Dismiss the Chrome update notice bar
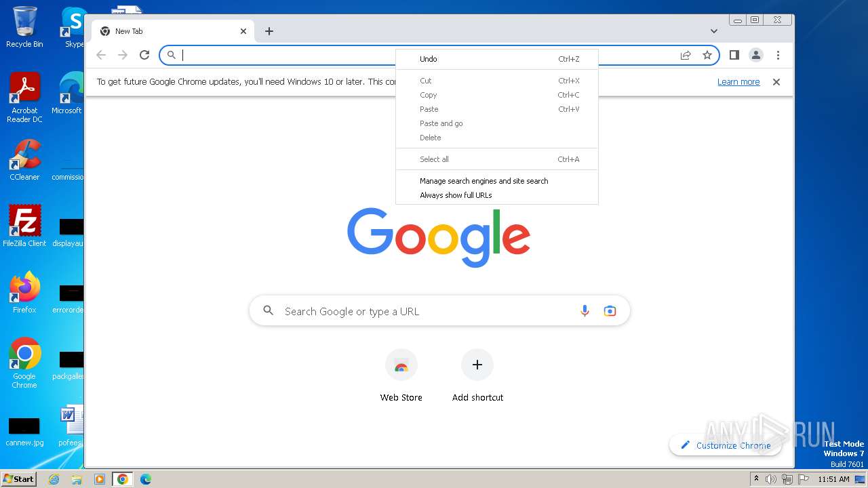Viewport: 868px width, 488px height. (776, 82)
